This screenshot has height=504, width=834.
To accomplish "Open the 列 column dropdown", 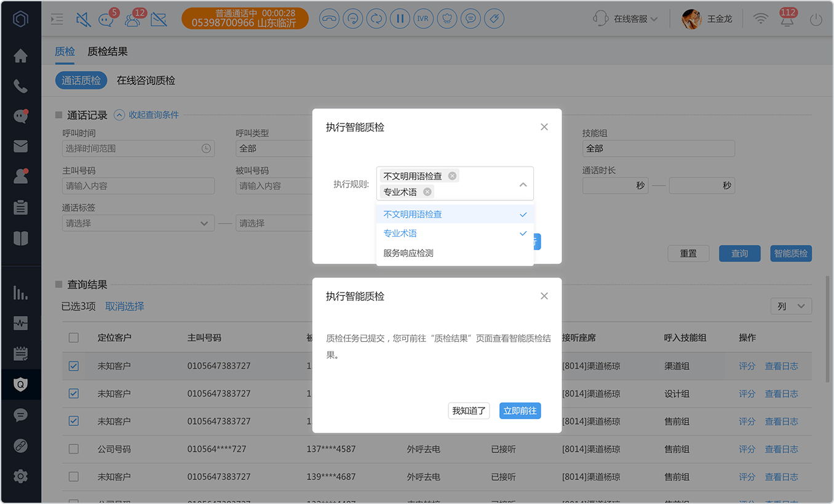I will pos(791,306).
